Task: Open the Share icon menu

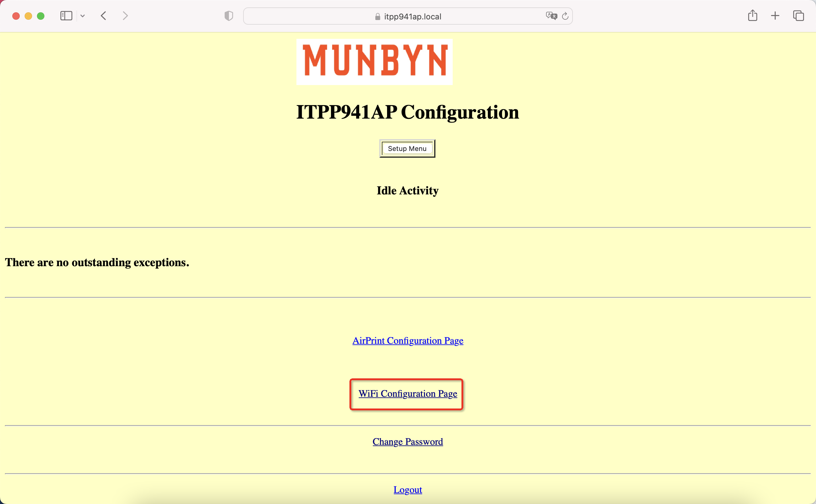Action: coord(752,15)
